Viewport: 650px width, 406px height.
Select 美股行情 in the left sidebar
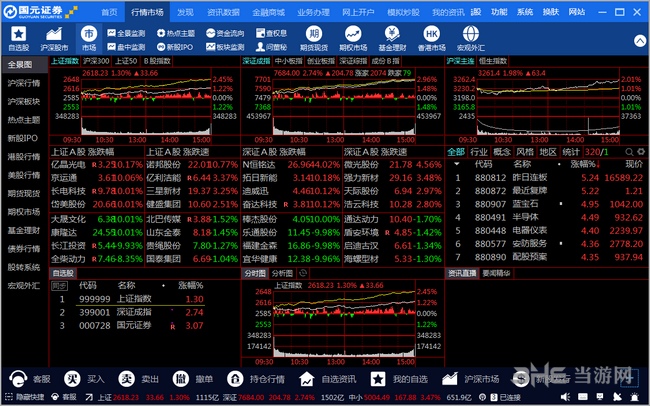(24, 175)
